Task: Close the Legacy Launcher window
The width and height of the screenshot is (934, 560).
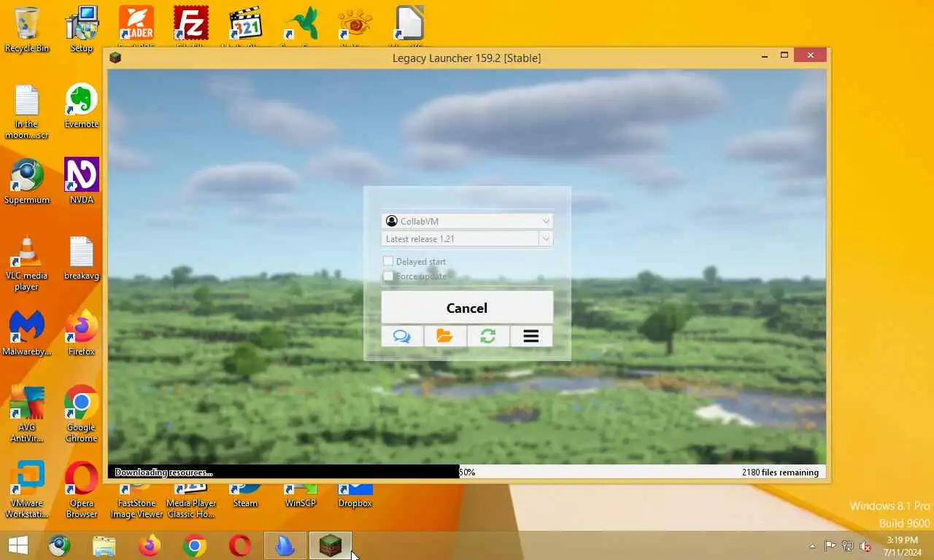Action: (x=810, y=55)
